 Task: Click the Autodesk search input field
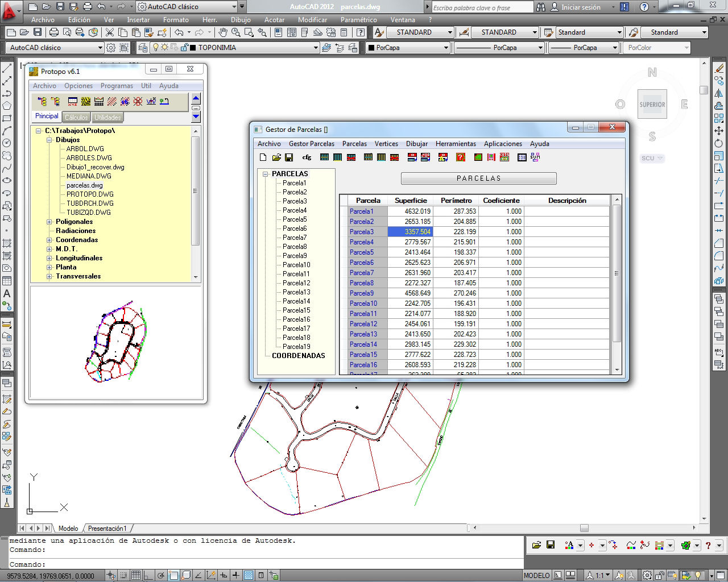point(482,7)
